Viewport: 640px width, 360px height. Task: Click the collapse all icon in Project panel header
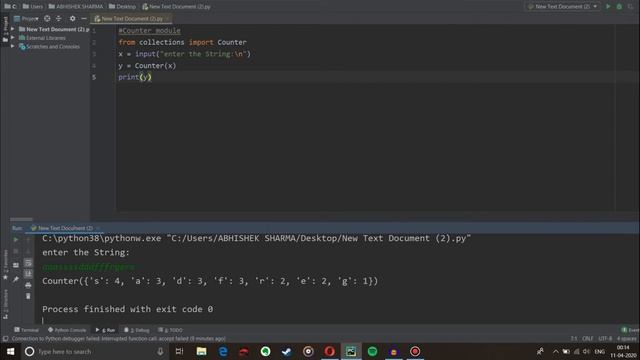coord(58,18)
